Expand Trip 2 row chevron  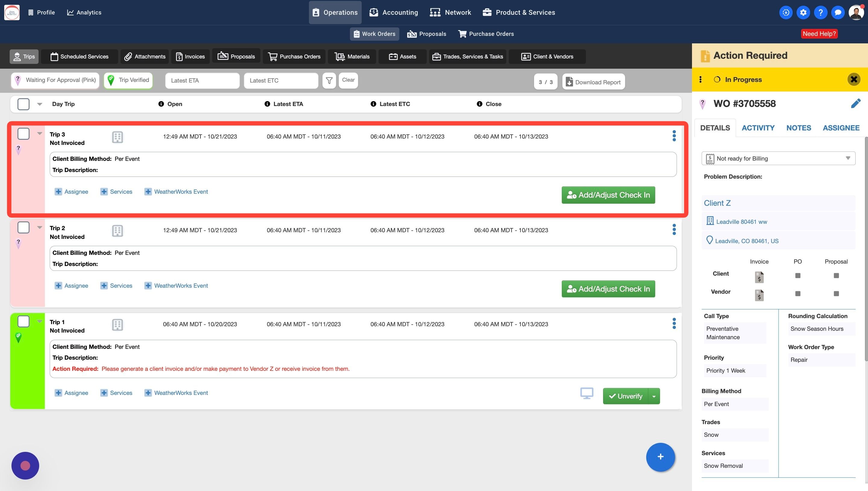[x=39, y=227]
